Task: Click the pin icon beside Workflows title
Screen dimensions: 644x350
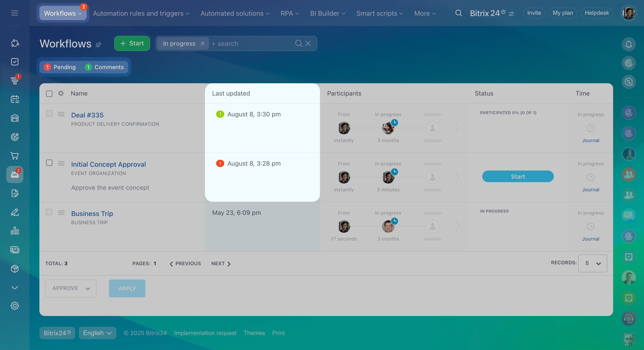Action: coord(98,45)
